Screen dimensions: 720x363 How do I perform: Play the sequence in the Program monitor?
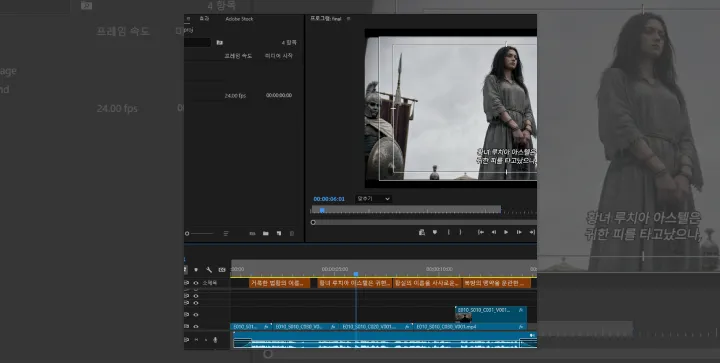(506, 232)
